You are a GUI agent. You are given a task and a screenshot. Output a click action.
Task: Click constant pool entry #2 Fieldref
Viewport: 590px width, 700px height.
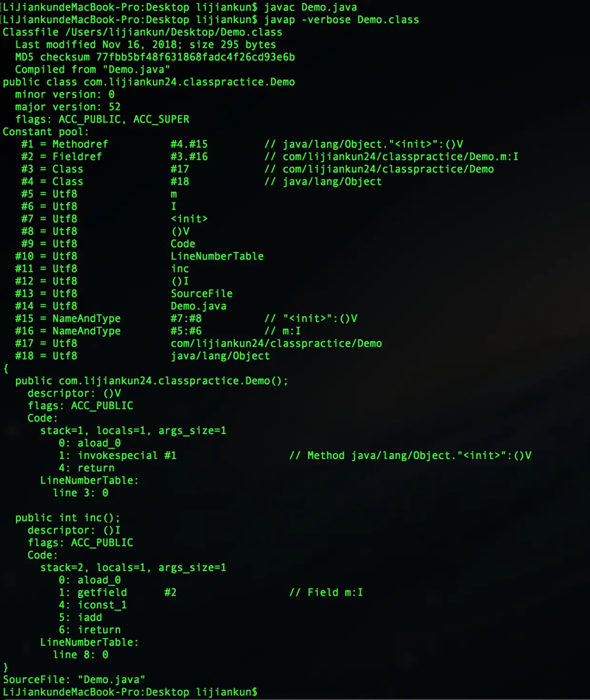point(270,157)
